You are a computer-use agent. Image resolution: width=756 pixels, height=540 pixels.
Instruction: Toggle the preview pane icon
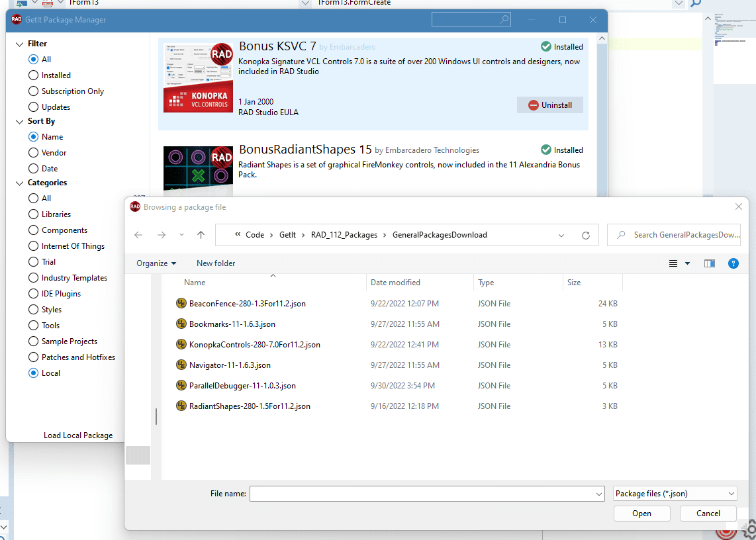tap(709, 263)
